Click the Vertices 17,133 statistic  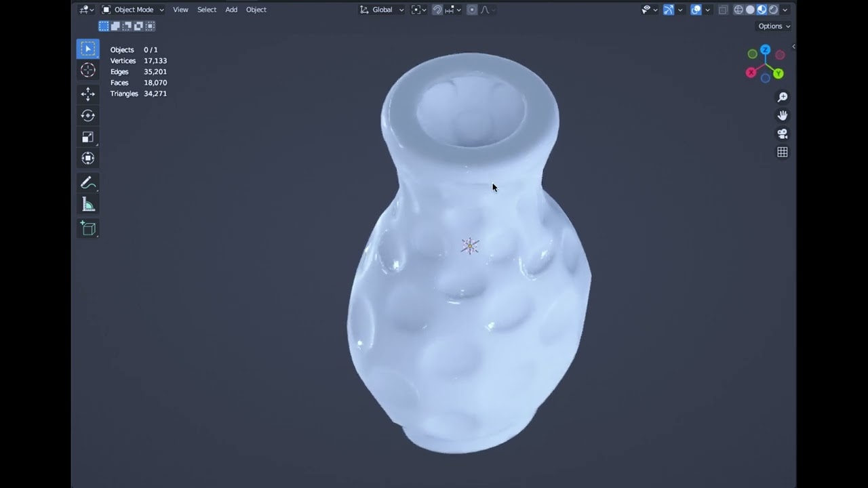(x=138, y=60)
